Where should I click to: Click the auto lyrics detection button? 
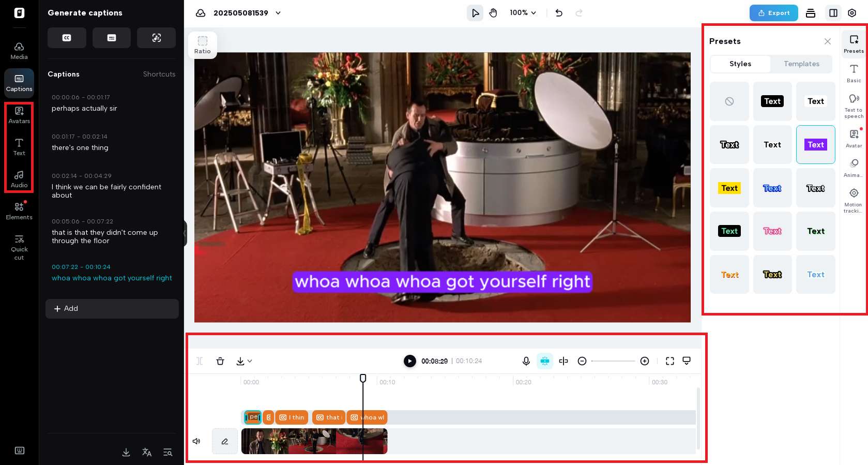157,38
